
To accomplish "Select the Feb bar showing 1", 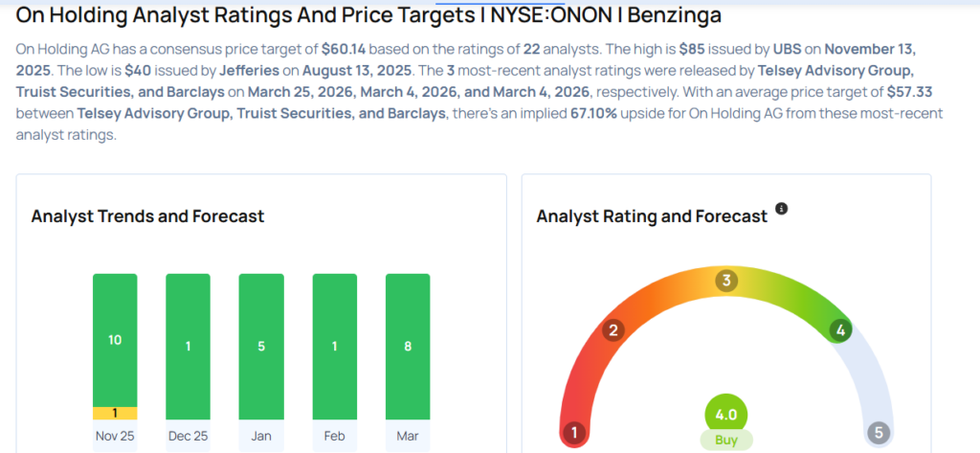I will (x=334, y=347).
